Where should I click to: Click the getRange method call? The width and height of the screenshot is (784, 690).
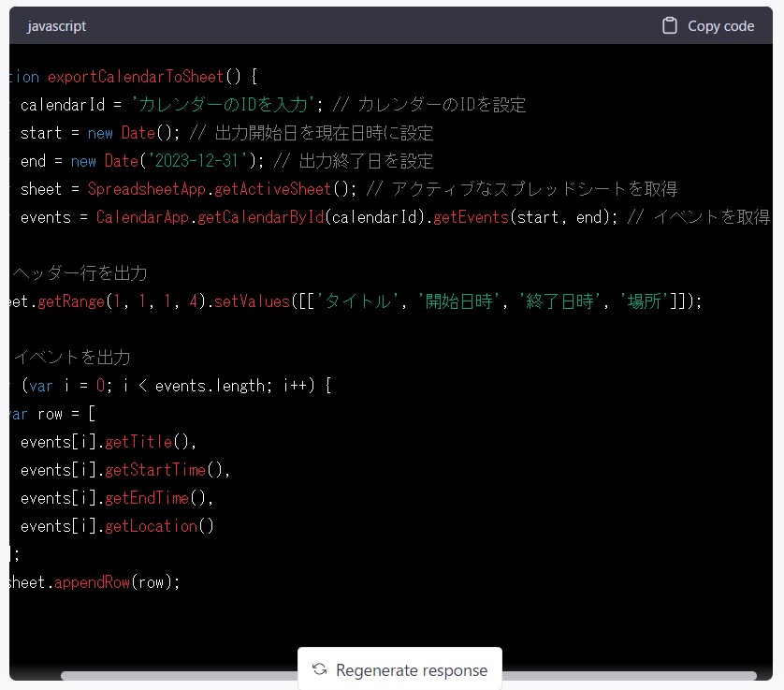point(71,301)
